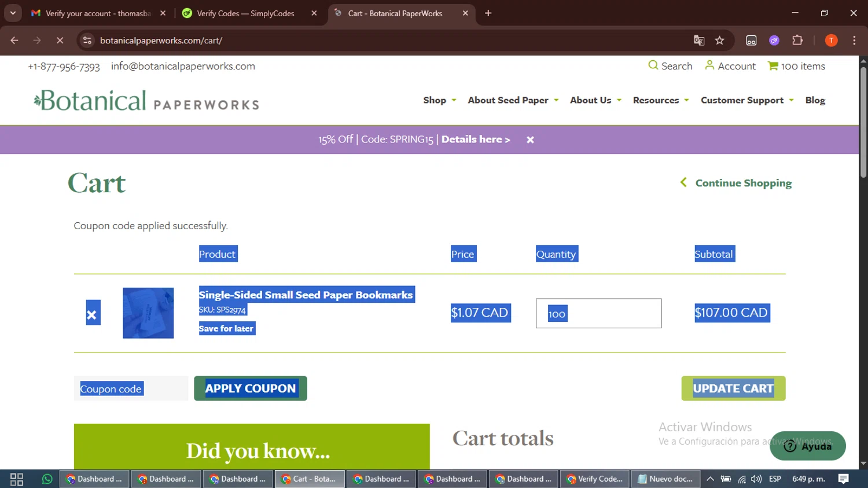Open the Ayuda help widget
Viewport: 868px width, 488px height.
click(x=808, y=446)
